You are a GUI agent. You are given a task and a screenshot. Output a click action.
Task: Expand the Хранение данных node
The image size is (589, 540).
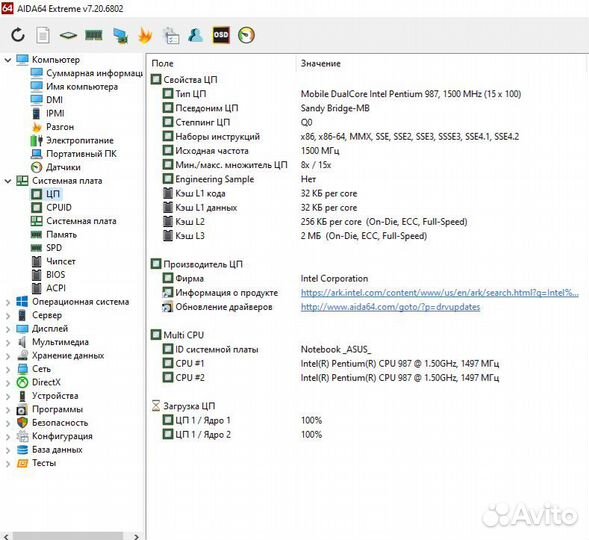(x=8, y=356)
